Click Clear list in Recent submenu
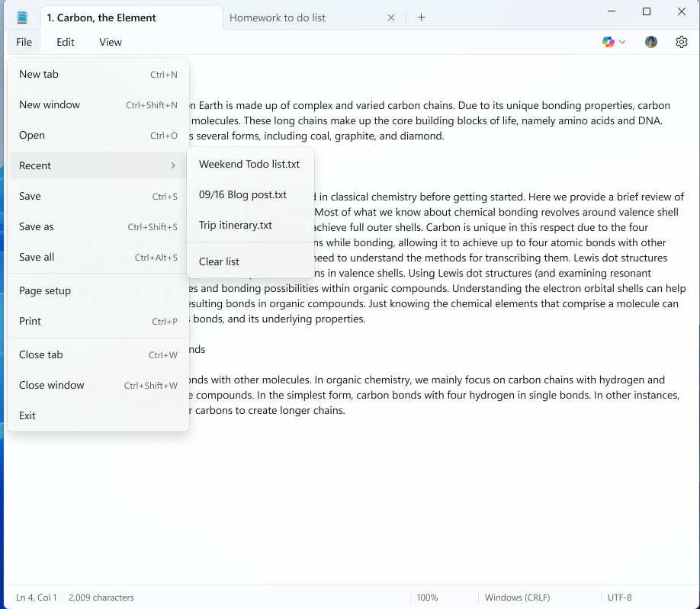 [250, 261]
